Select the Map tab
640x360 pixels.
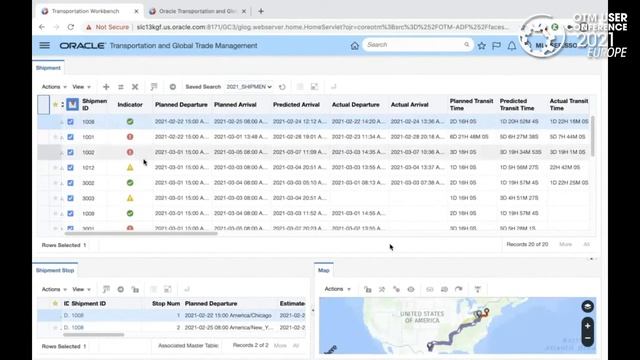pos(324,270)
